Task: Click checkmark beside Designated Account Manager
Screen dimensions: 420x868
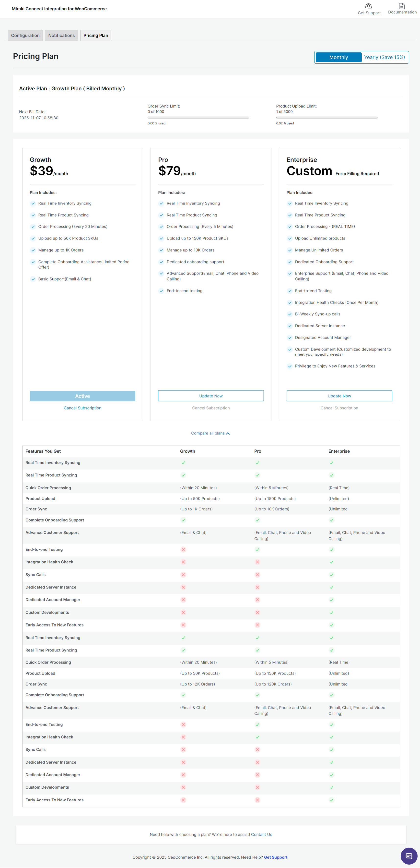Action: coord(290,338)
